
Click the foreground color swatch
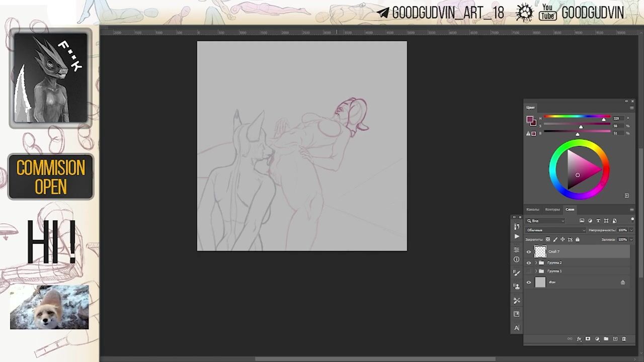[529, 120]
